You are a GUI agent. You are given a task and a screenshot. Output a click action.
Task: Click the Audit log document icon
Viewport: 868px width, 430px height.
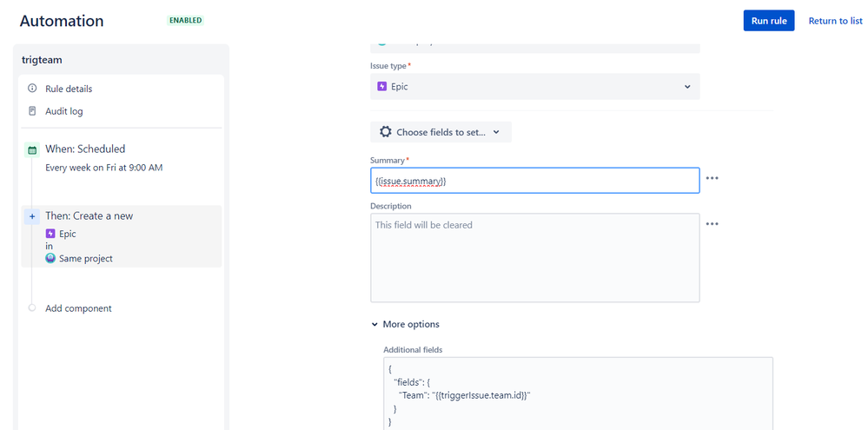point(32,111)
